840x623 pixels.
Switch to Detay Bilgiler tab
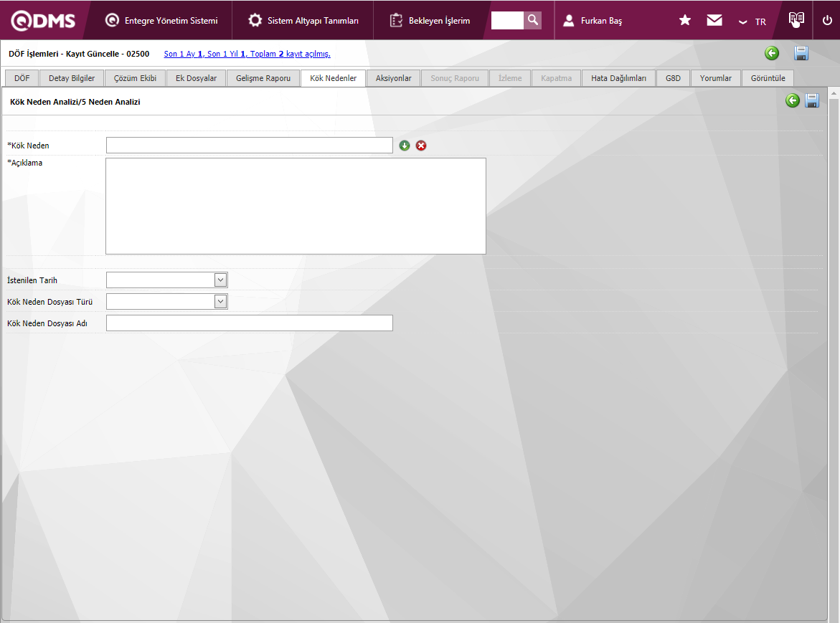72,78
